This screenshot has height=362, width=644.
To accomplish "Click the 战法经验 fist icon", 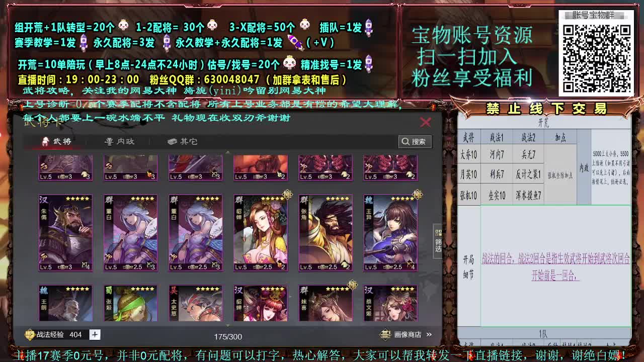I will point(30,334).
